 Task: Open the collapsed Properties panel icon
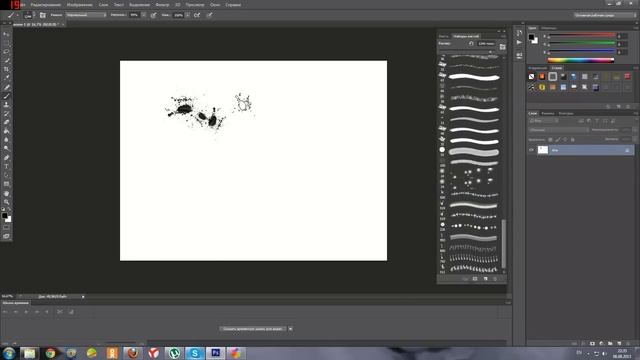tap(519, 55)
